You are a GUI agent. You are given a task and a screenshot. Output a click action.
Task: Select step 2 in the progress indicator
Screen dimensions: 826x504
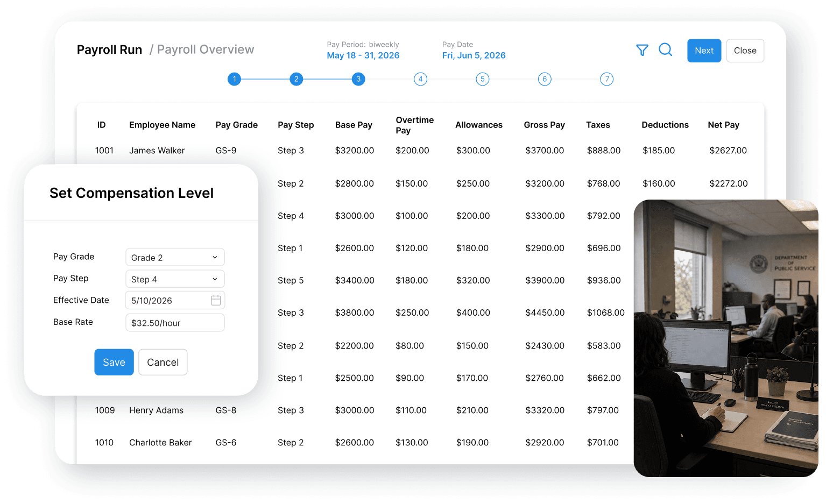click(296, 79)
